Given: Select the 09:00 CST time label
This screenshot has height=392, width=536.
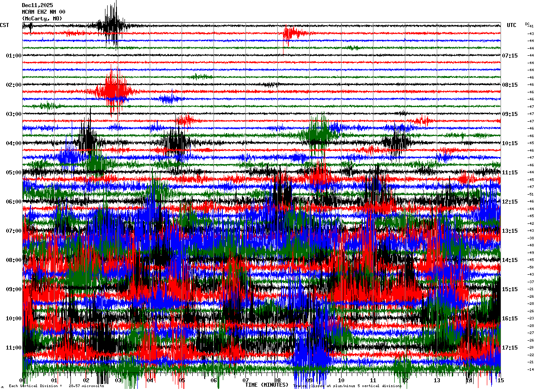Looking at the screenshot, I should pyautogui.click(x=14, y=289).
